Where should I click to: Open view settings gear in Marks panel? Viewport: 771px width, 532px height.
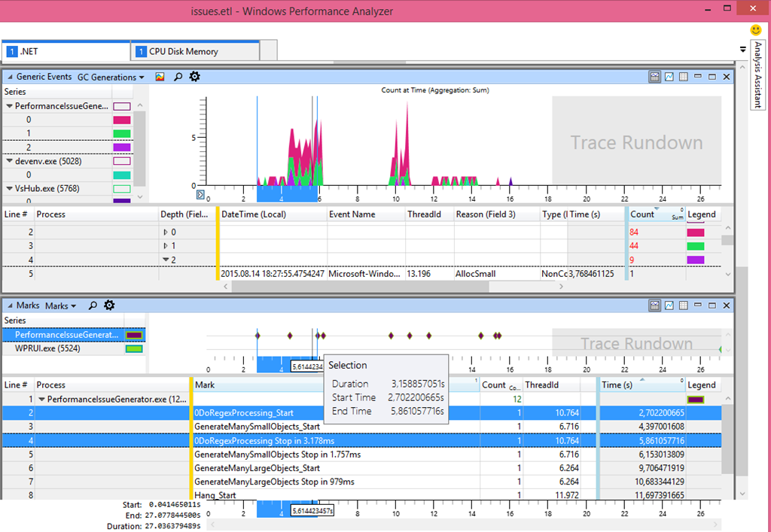pos(109,306)
